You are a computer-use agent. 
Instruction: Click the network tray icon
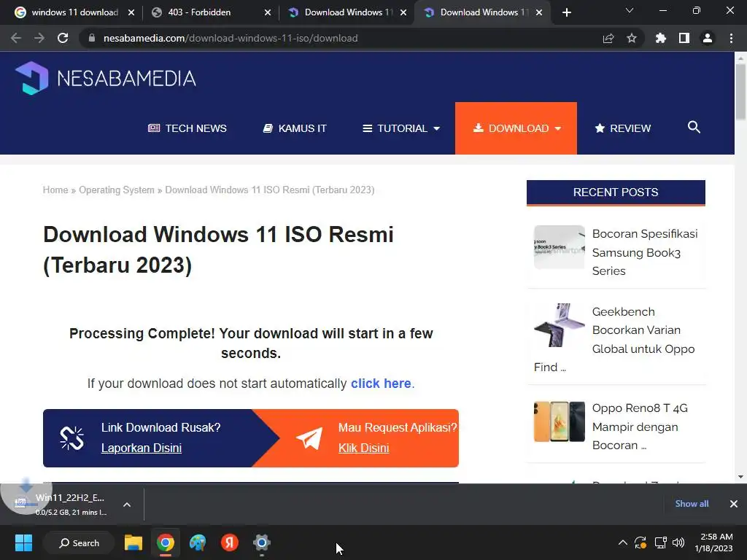(660, 542)
